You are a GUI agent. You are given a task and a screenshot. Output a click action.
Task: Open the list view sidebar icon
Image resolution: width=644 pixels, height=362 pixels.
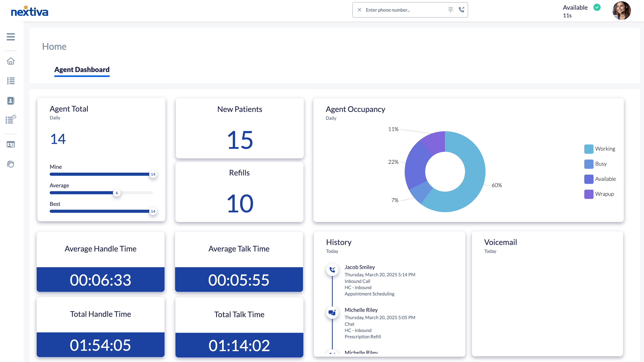10,81
